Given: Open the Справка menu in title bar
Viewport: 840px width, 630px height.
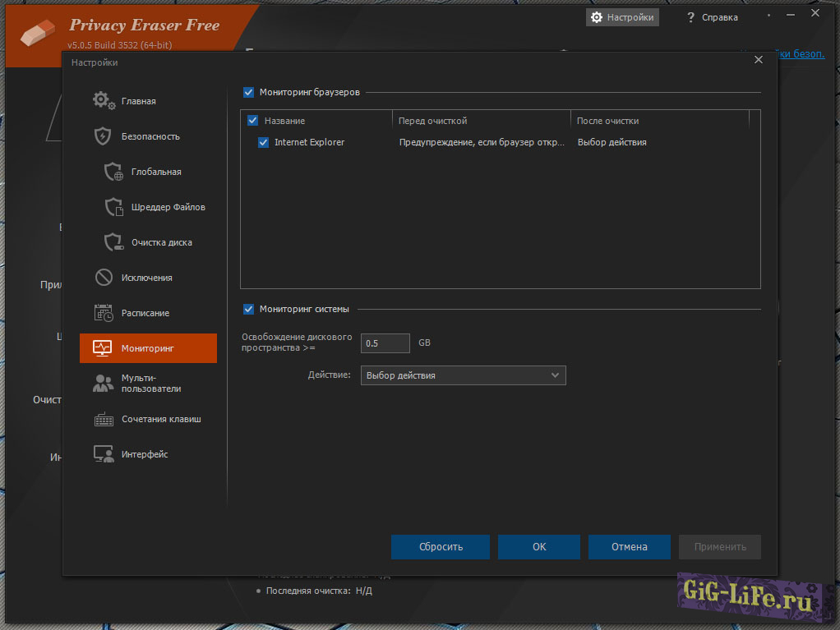Looking at the screenshot, I should (x=713, y=17).
